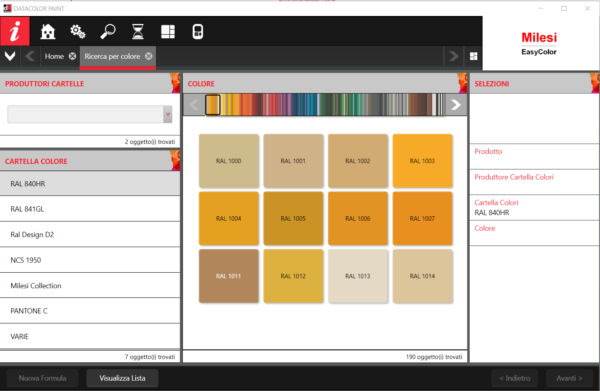
Task: Select VARIE color chart
Action: coord(90,336)
